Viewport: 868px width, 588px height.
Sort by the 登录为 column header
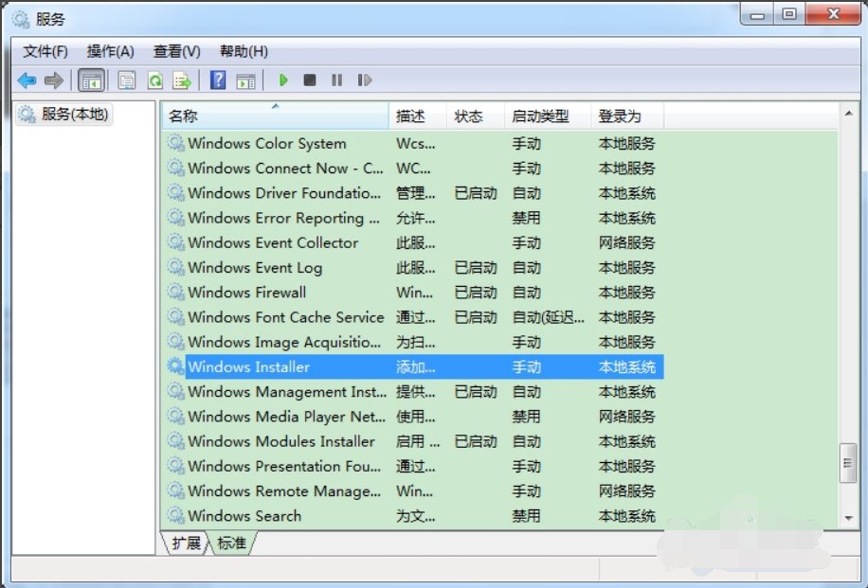626,116
